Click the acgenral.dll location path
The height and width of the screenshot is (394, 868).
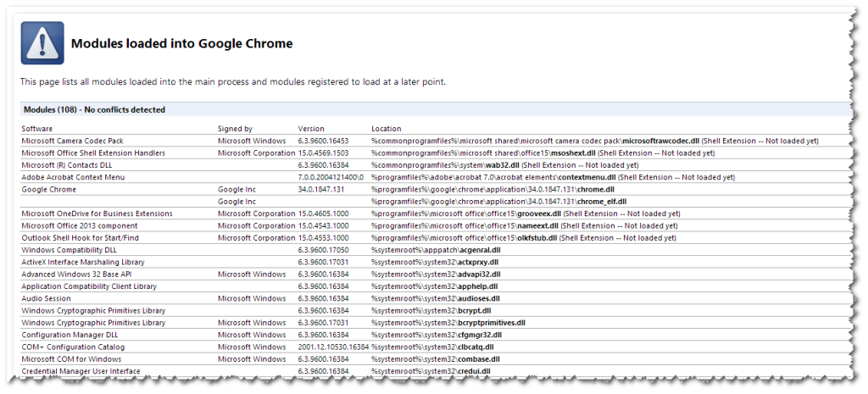coord(436,250)
